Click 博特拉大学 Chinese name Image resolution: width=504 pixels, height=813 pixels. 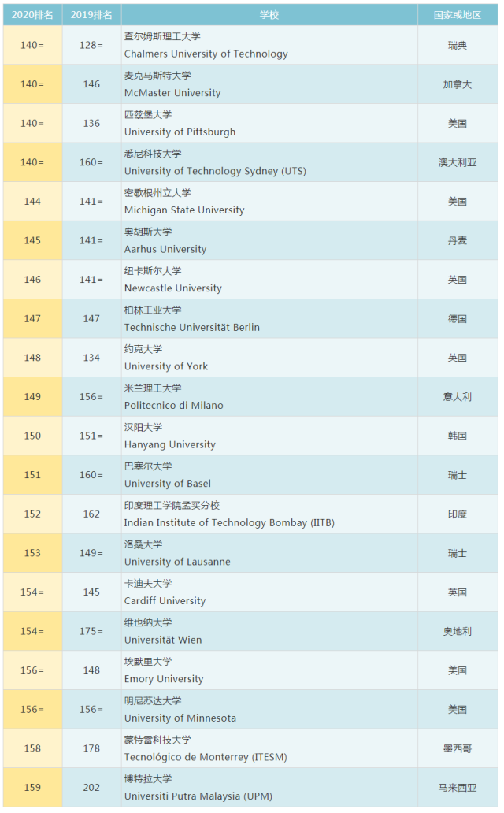coord(148,779)
